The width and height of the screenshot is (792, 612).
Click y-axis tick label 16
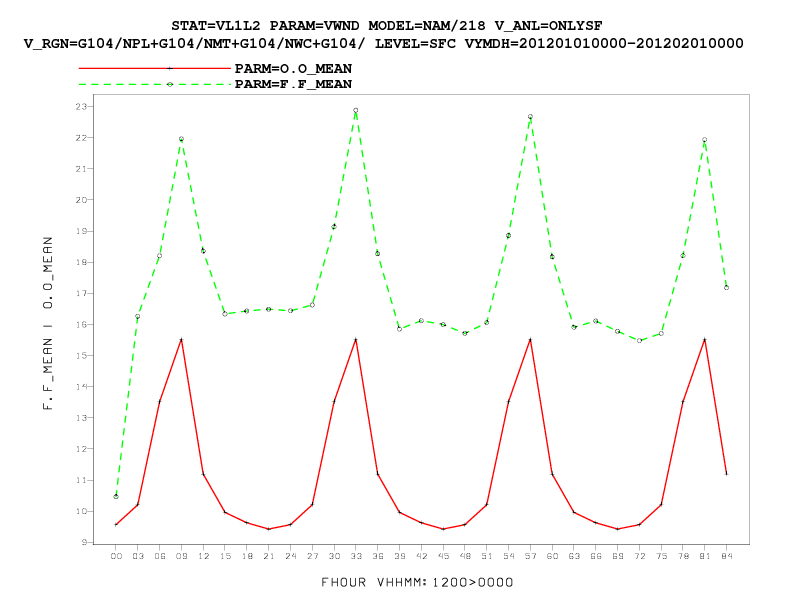pyautogui.click(x=81, y=325)
